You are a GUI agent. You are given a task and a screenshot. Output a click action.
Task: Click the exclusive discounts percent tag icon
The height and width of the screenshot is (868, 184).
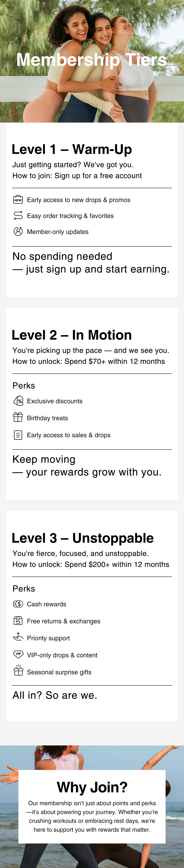18,401
